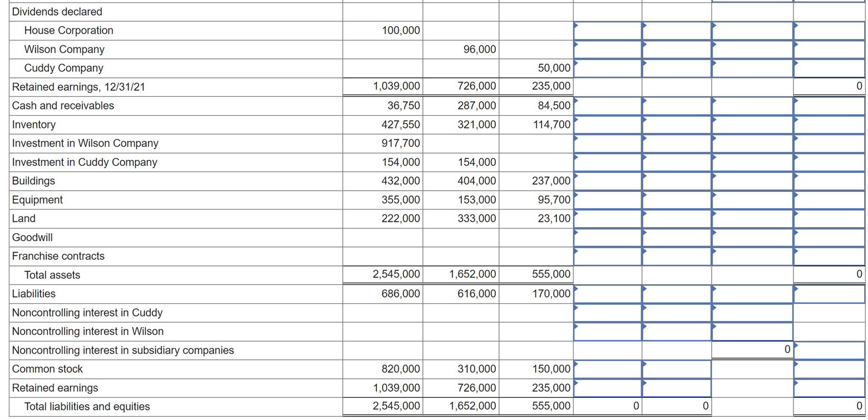The image size is (868, 420).
Task: Select last entry box in Goodwill row
Action: [x=829, y=238]
